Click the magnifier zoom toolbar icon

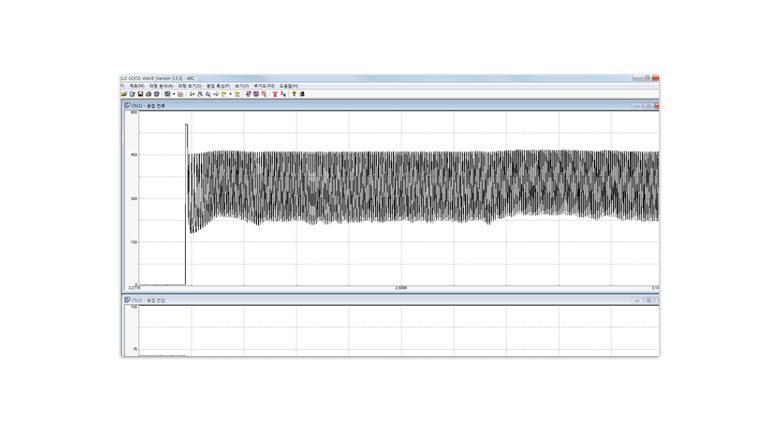point(208,94)
